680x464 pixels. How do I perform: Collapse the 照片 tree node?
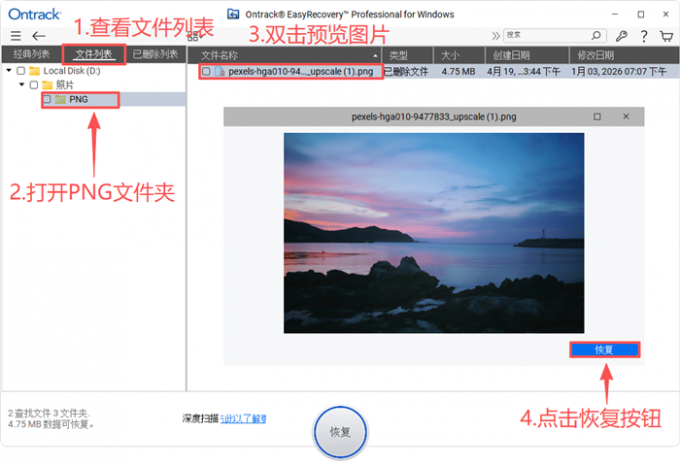22,84
